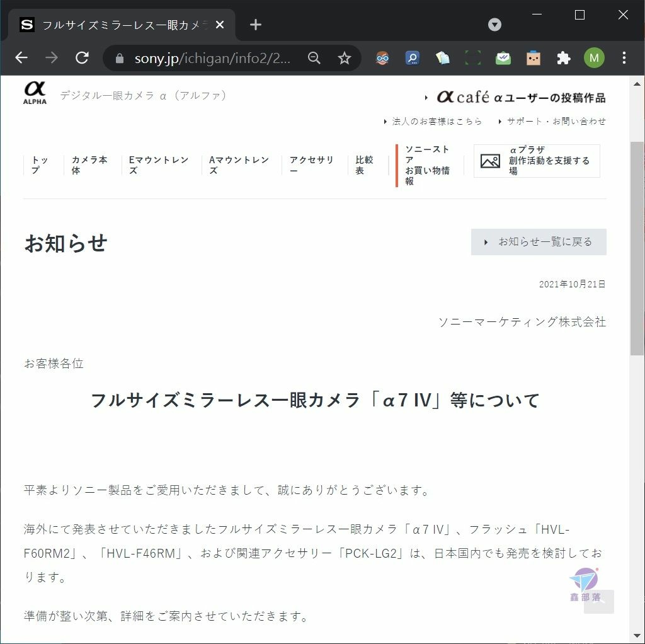The image size is (645, 644).
Task: Open the アクセサリー navigation item
Action: tap(311, 165)
